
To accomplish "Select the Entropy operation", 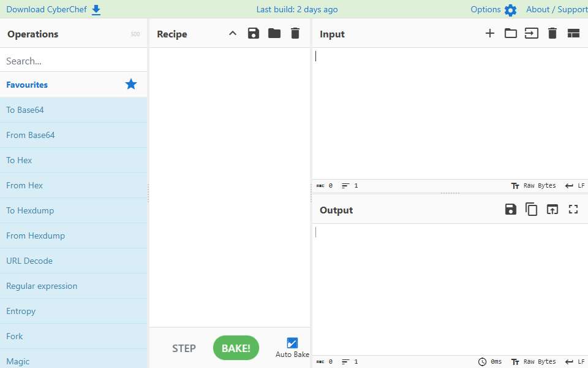I will (73, 311).
